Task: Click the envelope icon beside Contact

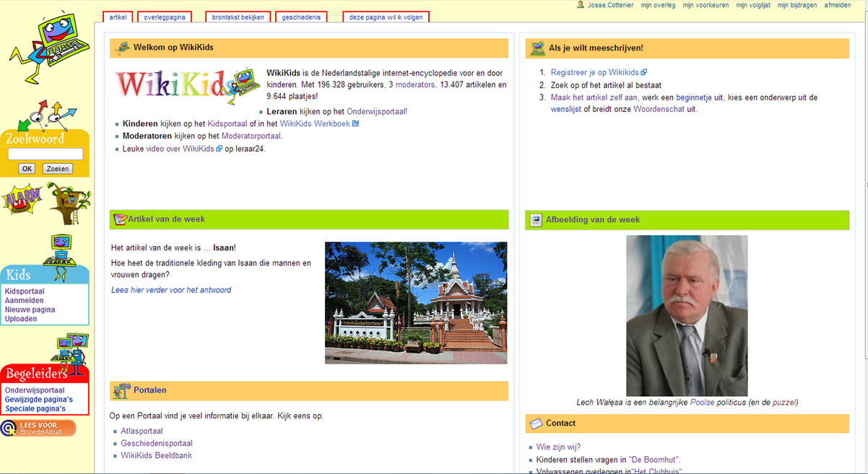Action: point(536,423)
